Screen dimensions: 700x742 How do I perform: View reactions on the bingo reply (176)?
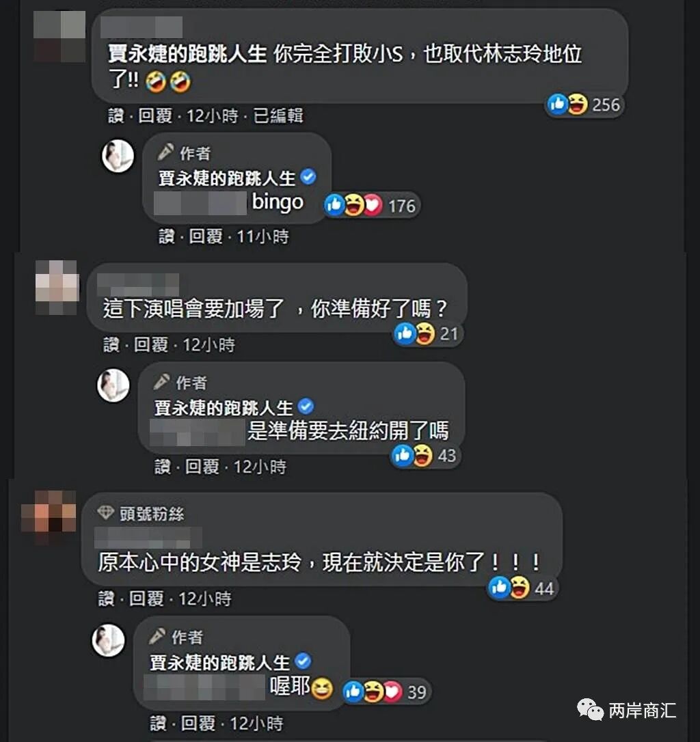[371, 206]
